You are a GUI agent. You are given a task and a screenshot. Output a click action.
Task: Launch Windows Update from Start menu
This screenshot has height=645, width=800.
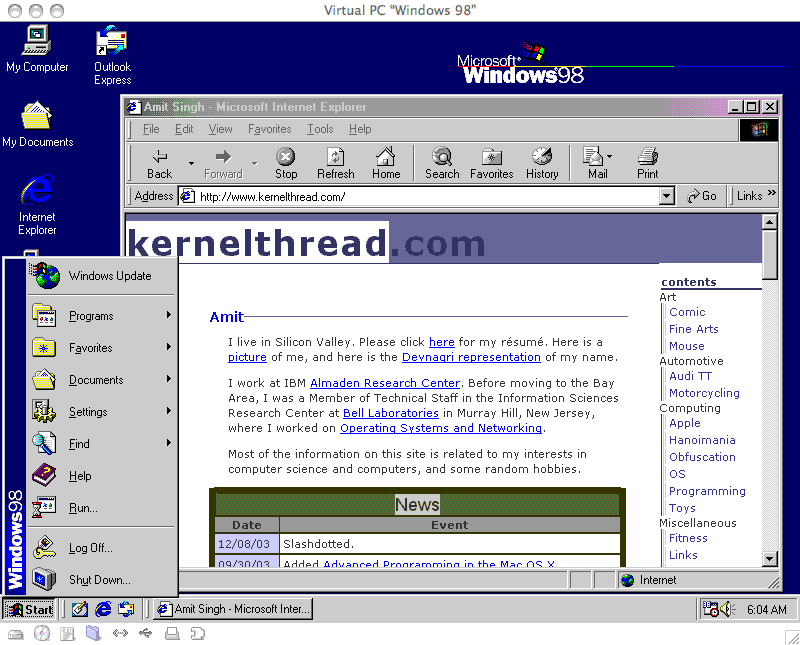click(101, 276)
